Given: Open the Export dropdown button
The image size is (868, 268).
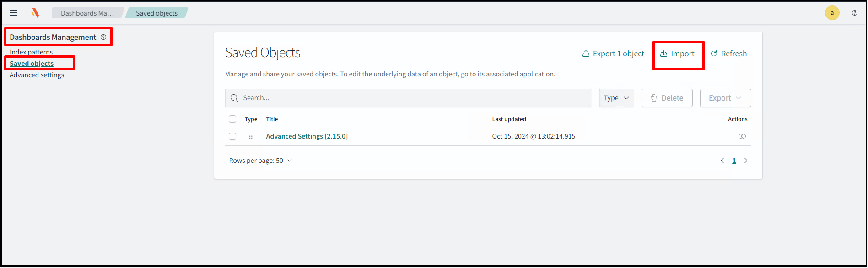Looking at the screenshot, I should pyautogui.click(x=725, y=98).
